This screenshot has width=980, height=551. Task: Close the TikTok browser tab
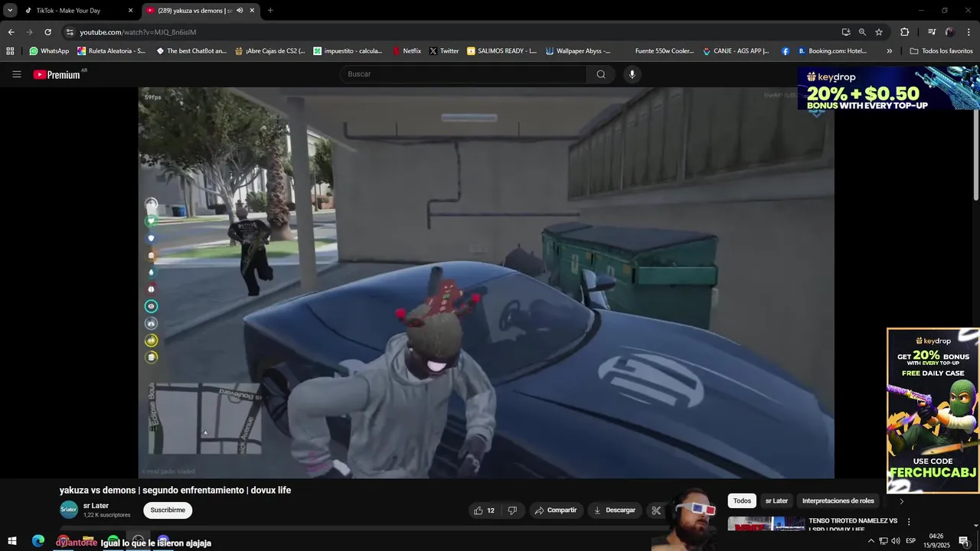click(130, 11)
